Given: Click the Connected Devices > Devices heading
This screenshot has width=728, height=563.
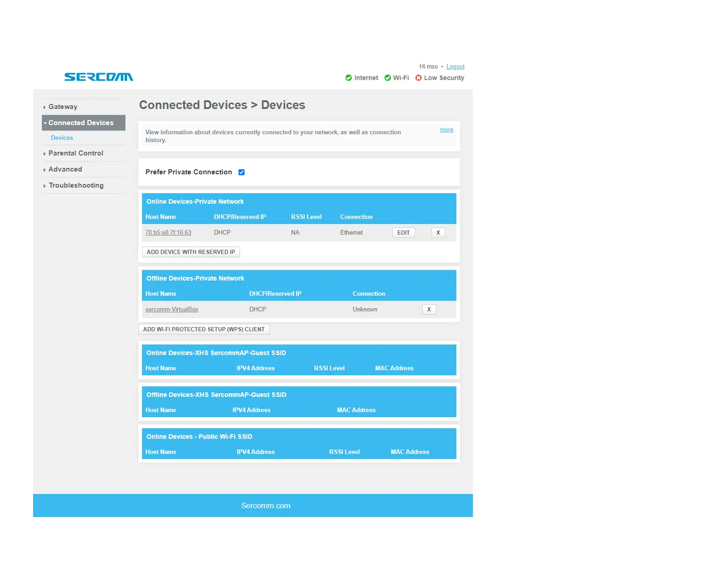Looking at the screenshot, I should tap(222, 105).
